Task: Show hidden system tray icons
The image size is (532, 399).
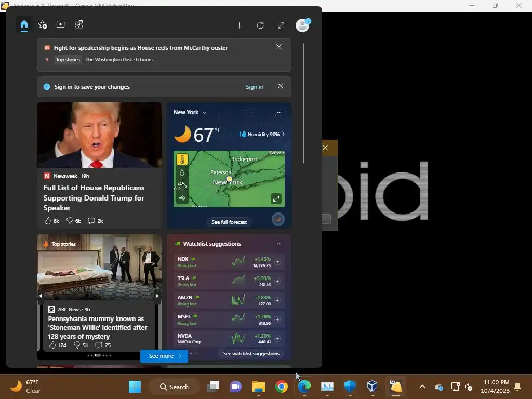Action: [x=422, y=387]
